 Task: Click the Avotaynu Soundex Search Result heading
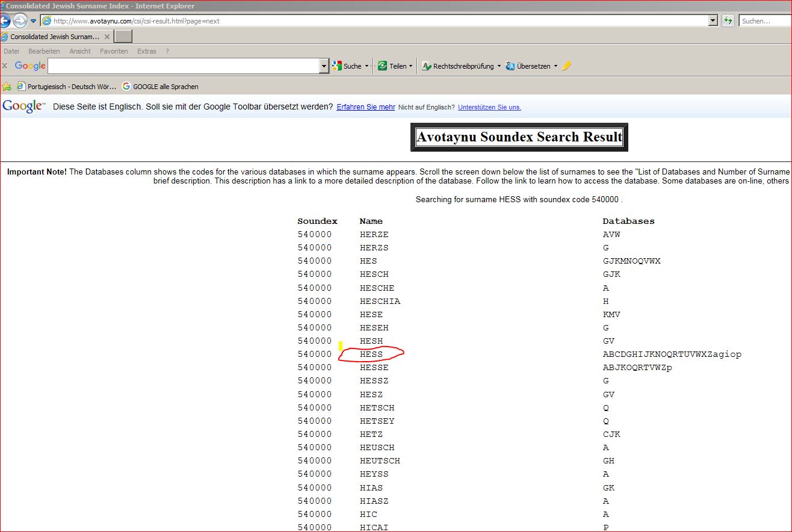tap(519, 137)
